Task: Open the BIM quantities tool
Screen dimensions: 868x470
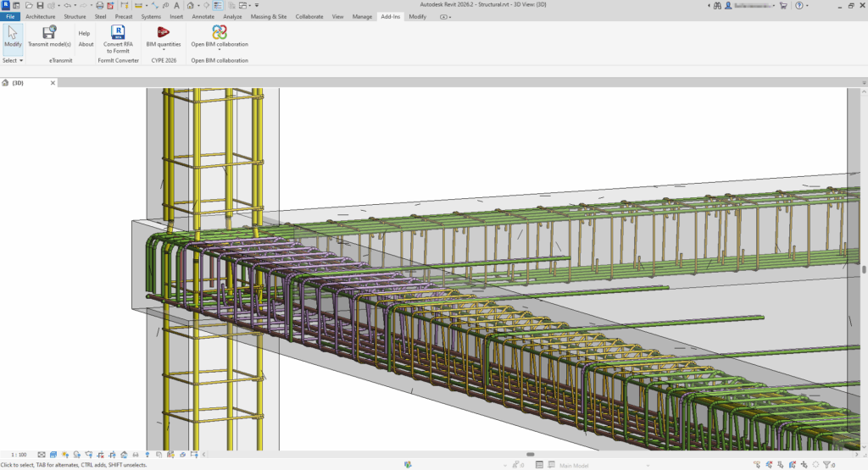Action: [x=164, y=33]
